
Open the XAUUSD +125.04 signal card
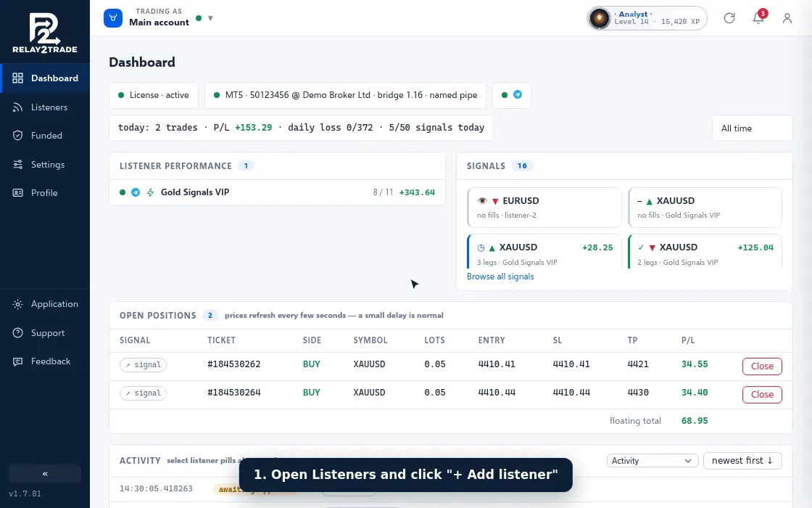[705, 252]
